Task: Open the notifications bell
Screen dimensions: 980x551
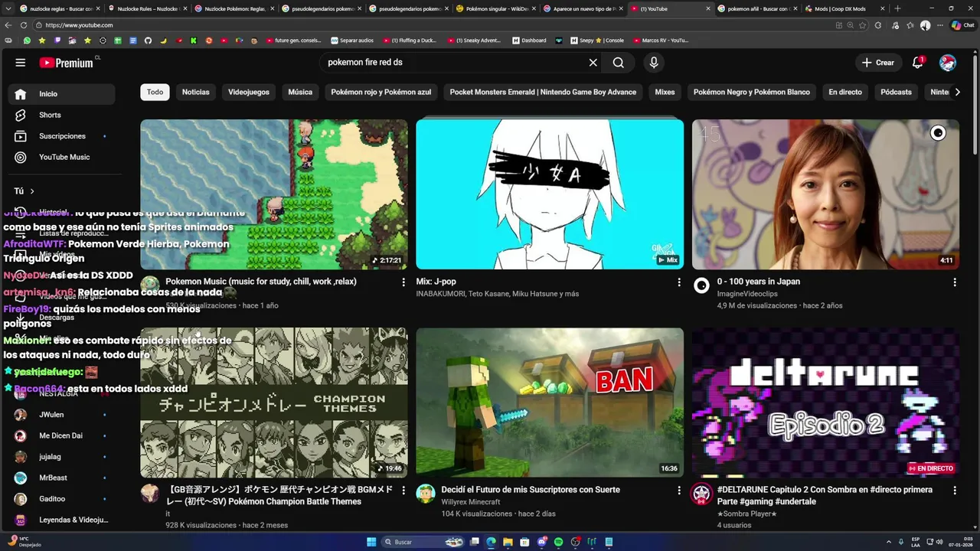Action: 918,63
